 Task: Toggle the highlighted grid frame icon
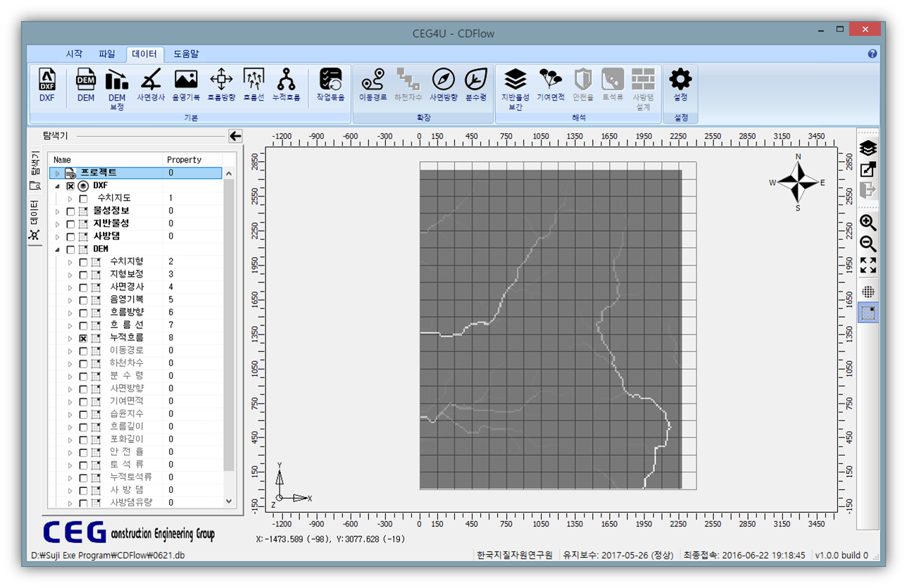tap(868, 313)
